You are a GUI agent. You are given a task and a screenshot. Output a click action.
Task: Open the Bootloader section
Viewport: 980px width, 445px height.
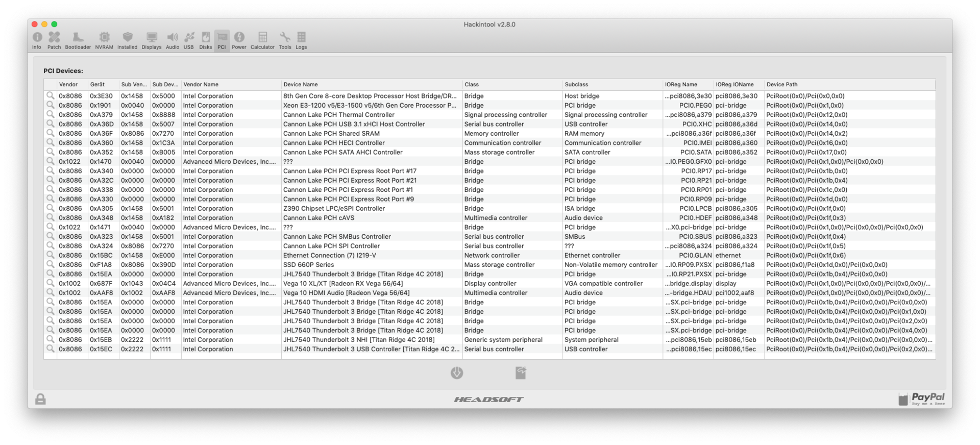(78, 40)
